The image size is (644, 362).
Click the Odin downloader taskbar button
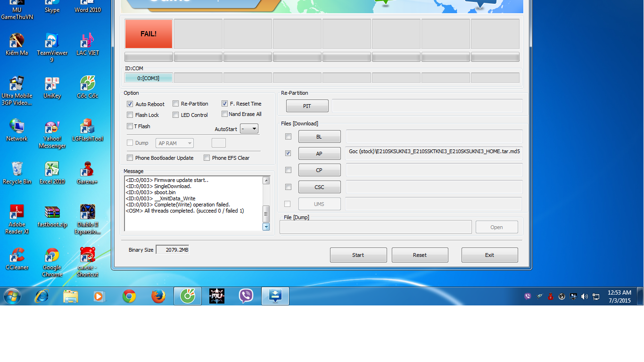[275, 296]
